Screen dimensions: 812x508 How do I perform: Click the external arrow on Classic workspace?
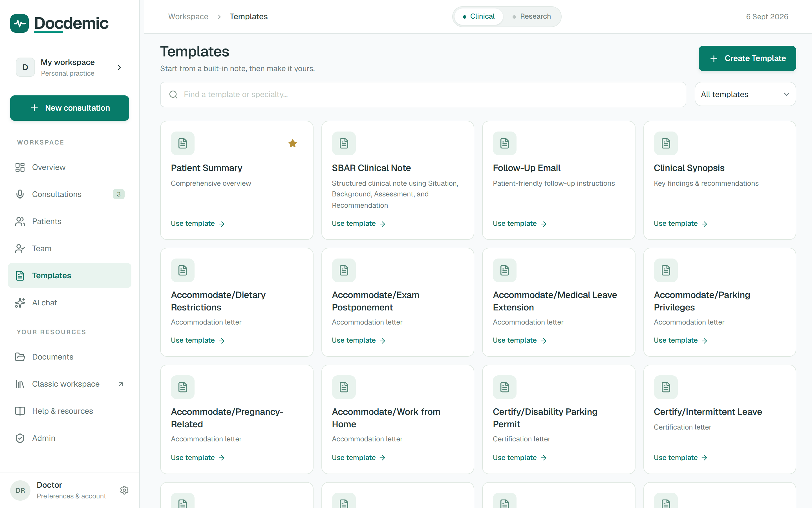pyautogui.click(x=120, y=384)
